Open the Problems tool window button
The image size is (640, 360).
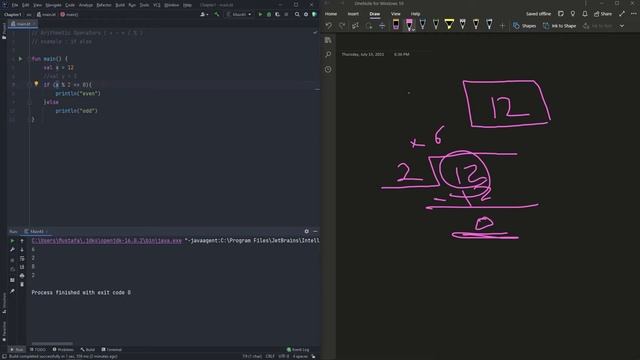point(63,350)
